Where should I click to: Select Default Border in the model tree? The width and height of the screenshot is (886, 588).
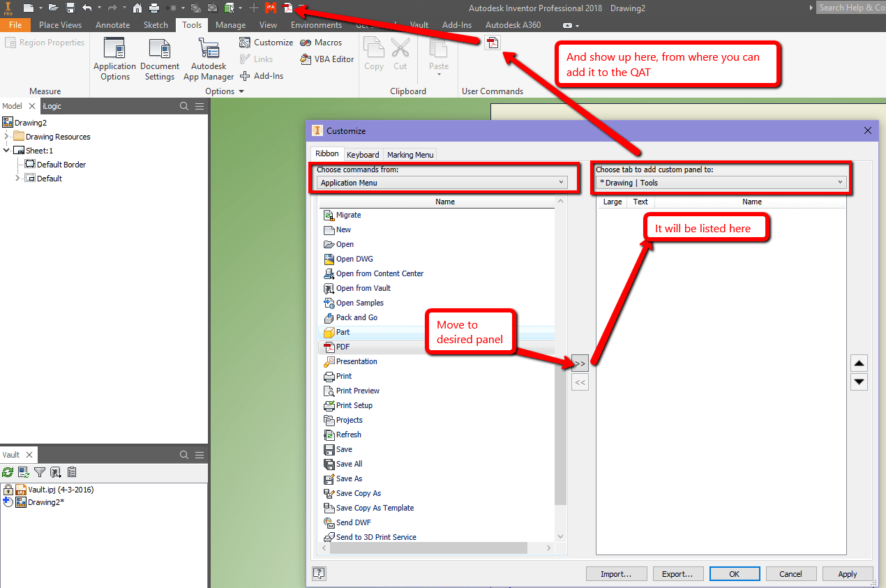(63, 164)
